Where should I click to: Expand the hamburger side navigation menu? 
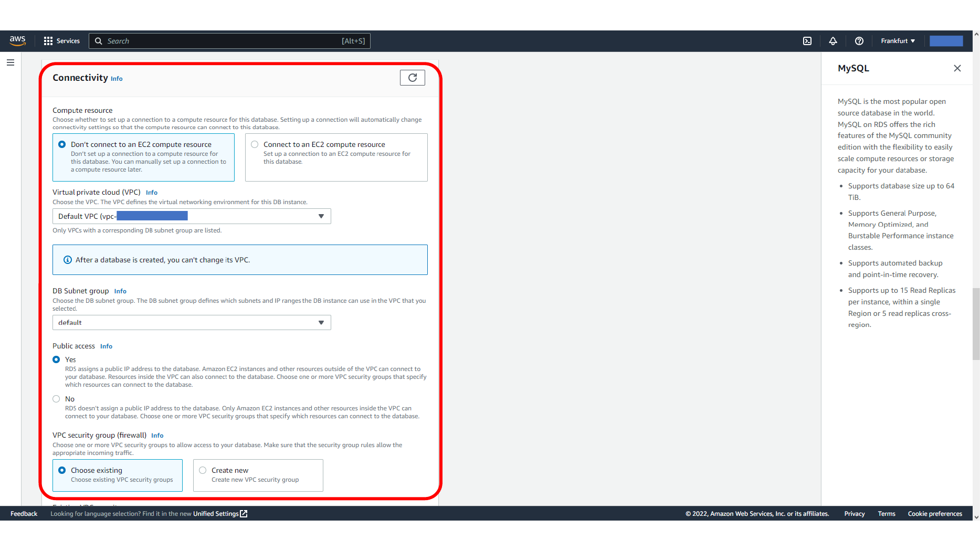coord(10,62)
